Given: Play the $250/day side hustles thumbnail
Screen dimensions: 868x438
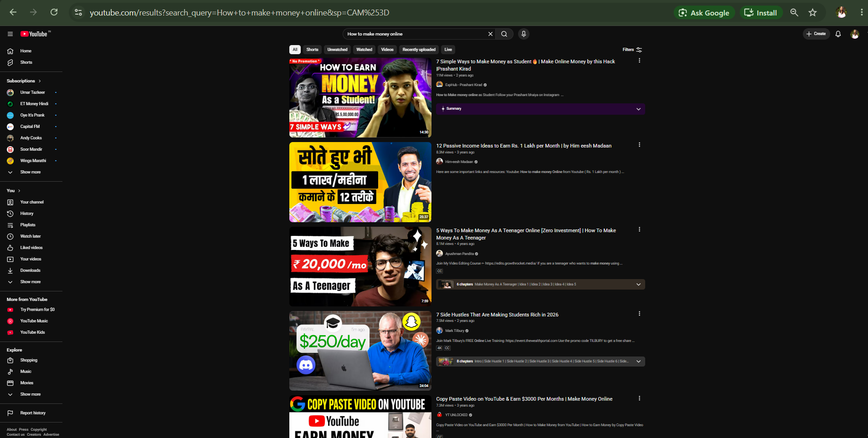Looking at the screenshot, I should pyautogui.click(x=360, y=351).
